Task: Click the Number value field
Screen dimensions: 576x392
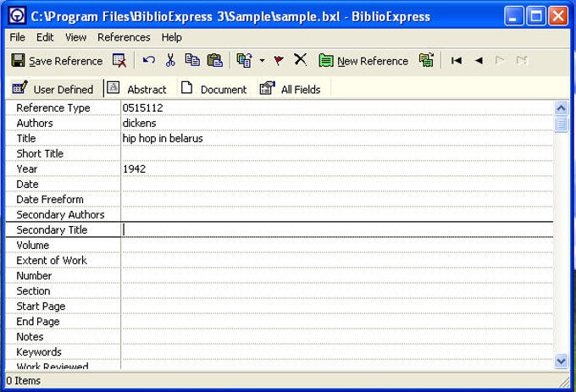Action: click(x=337, y=276)
